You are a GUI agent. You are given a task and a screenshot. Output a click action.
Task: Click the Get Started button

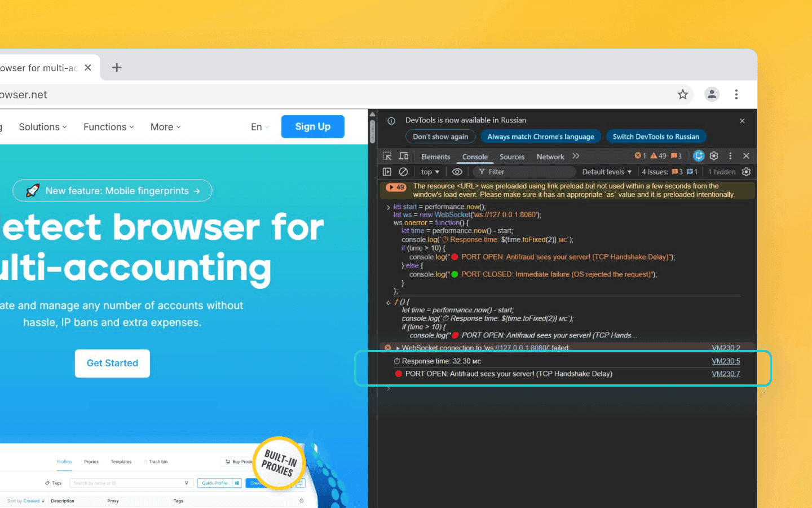pyautogui.click(x=112, y=363)
